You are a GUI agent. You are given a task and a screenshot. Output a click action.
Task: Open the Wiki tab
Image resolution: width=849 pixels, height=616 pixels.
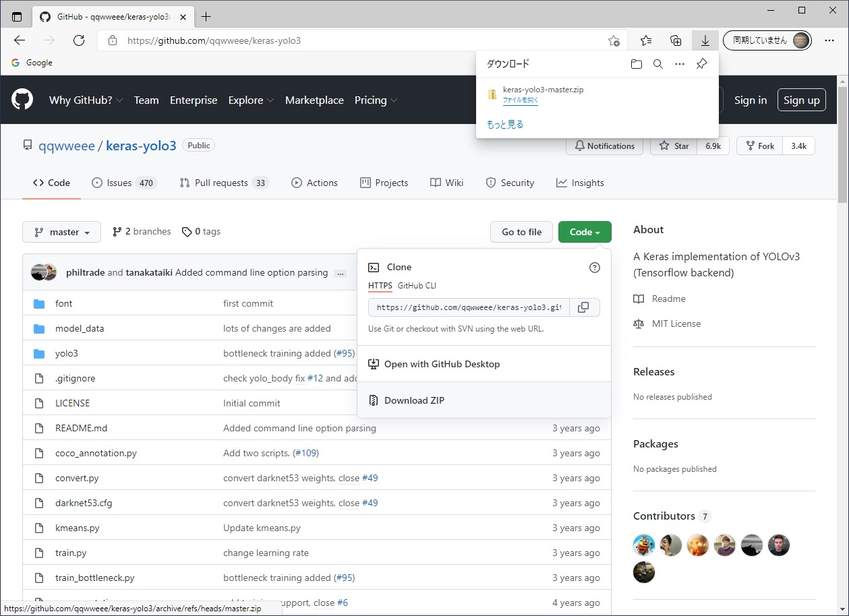pos(446,183)
